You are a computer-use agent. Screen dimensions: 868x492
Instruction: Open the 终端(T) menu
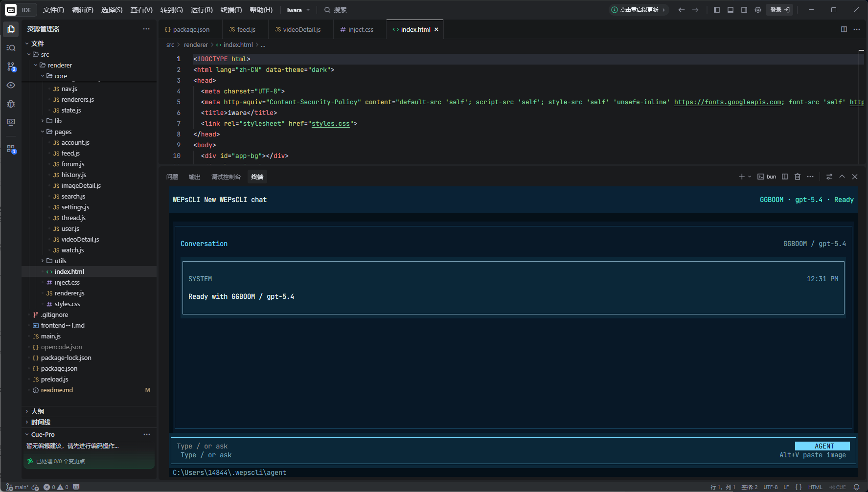point(231,10)
